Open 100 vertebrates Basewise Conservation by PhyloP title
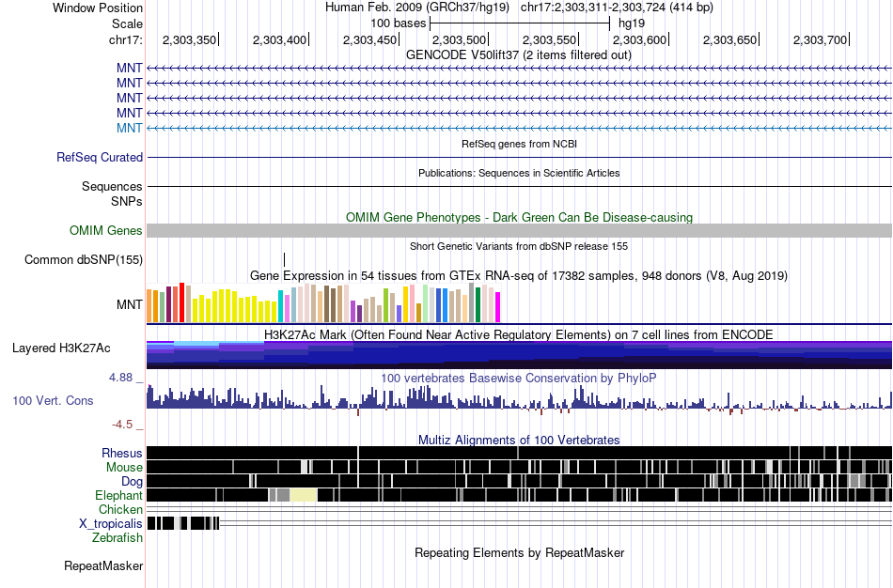The image size is (893, 588). 519,378
